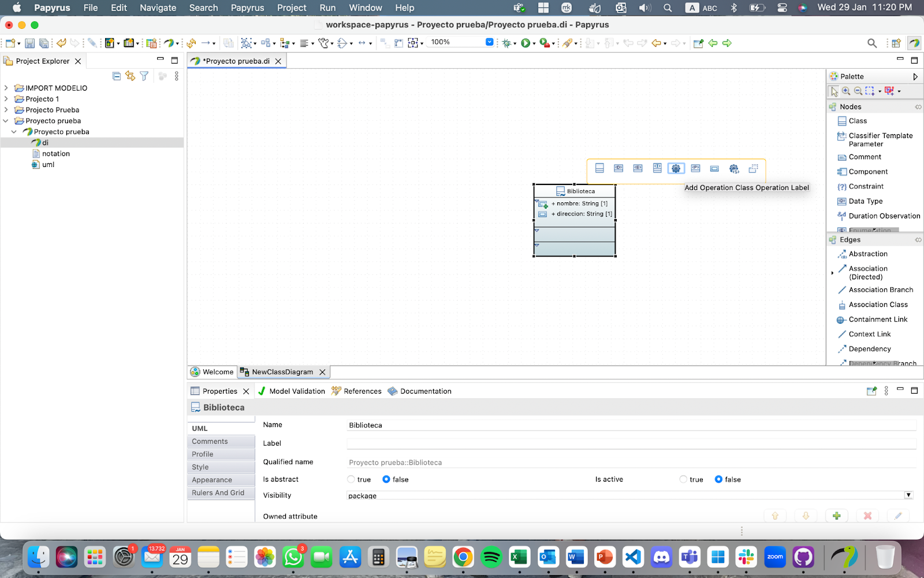Select Class node in the Palette
Image resolution: width=924 pixels, height=578 pixels.
coord(857,121)
